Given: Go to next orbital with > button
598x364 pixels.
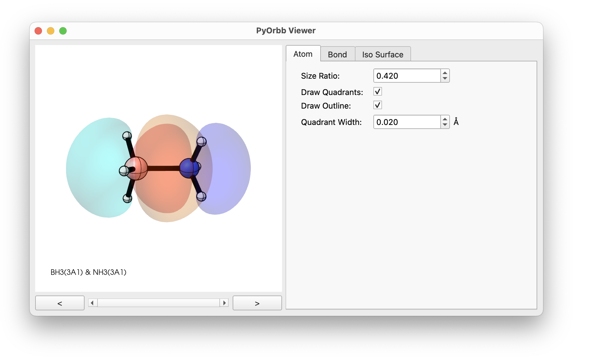Looking at the screenshot, I should [257, 303].
